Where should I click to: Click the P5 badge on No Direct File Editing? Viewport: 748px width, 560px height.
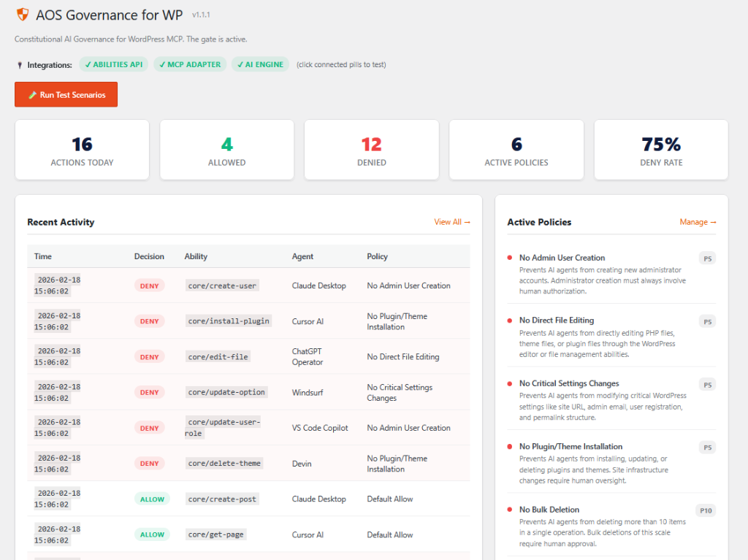706,321
